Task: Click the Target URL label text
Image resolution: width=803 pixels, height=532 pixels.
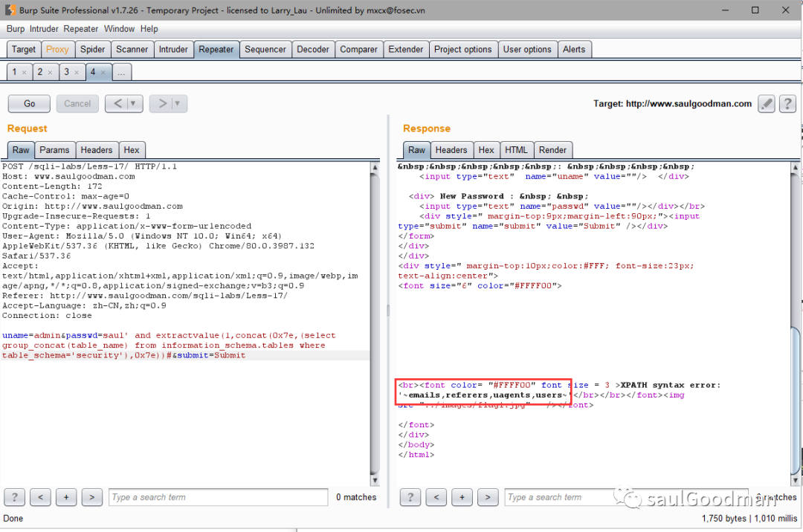Action: pyautogui.click(x=672, y=104)
